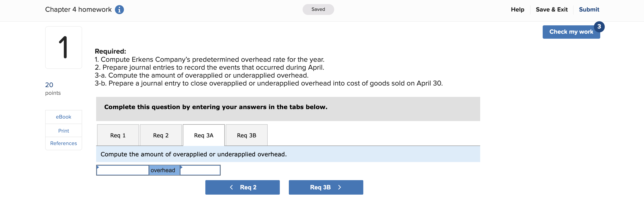Select the question 1 number box
Image resolution: width=644 pixels, height=210 pixels.
(x=63, y=48)
